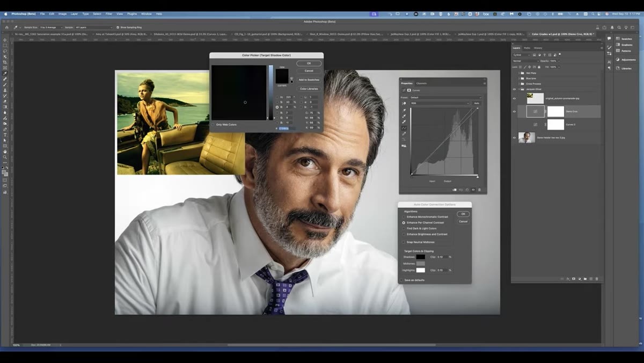Expand the Cross Process group
The height and width of the screenshot is (363, 644).
click(520, 84)
